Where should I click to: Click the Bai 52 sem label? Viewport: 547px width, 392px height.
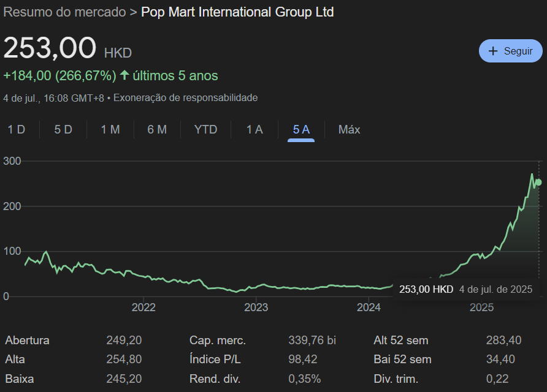(402, 360)
